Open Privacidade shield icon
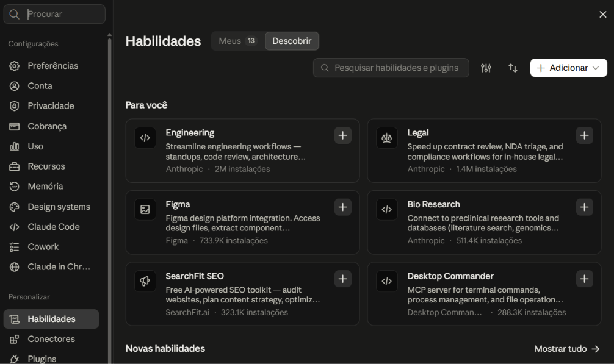This screenshot has height=364, width=614. coord(15,106)
